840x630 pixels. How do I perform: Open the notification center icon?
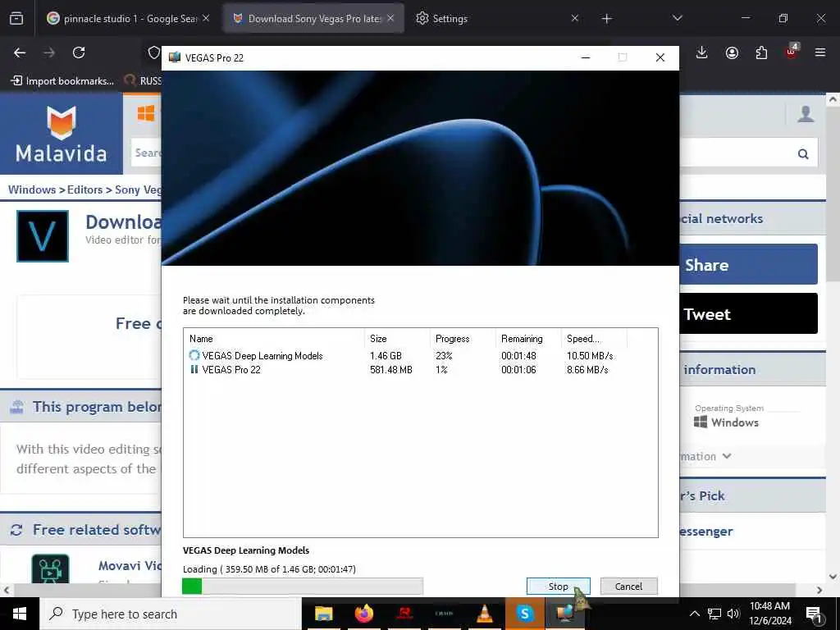pos(814,614)
